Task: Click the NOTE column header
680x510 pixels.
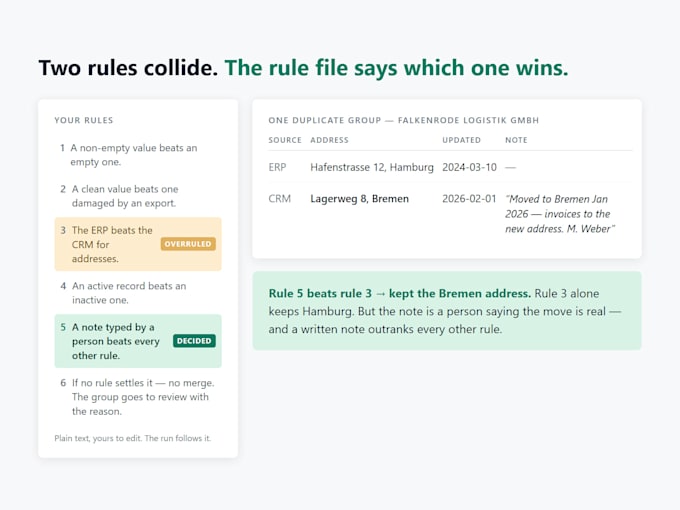Action: click(x=516, y=140)
